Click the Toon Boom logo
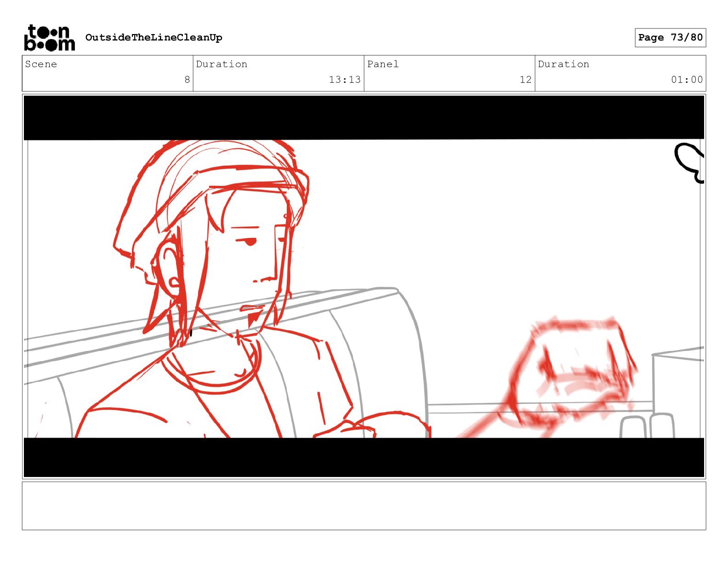 click(x=49, y=38)
